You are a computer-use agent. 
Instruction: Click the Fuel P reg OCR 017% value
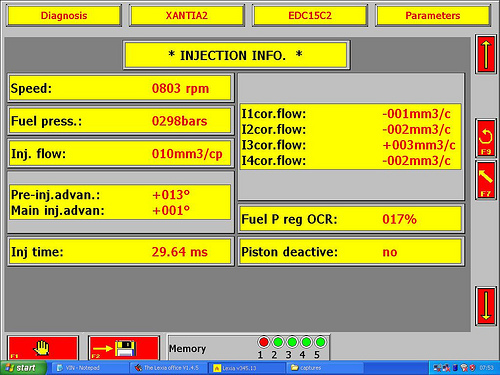(x=399, y=219)
